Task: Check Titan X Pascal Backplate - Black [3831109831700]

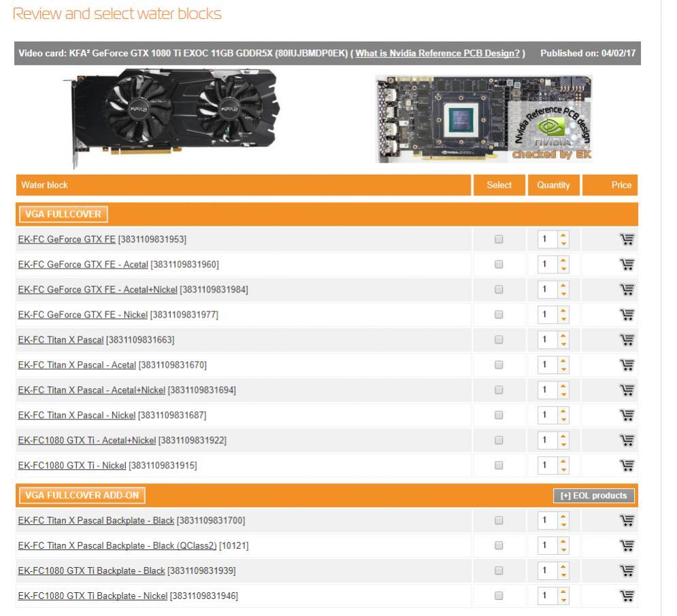Action: coord(499,520)
